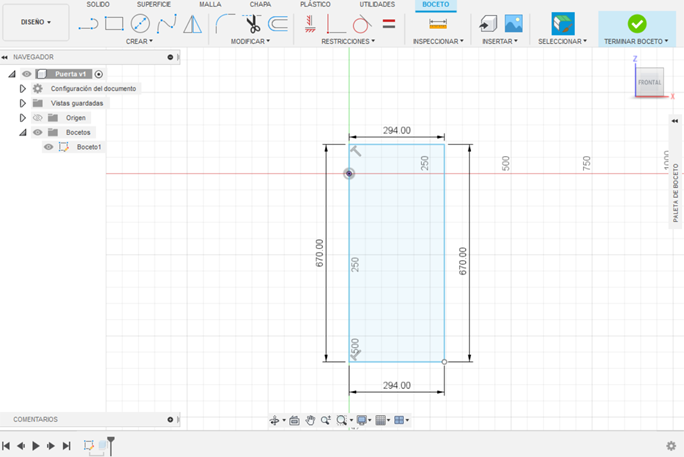Expand the Origen folder node

(x=23, y=118)
